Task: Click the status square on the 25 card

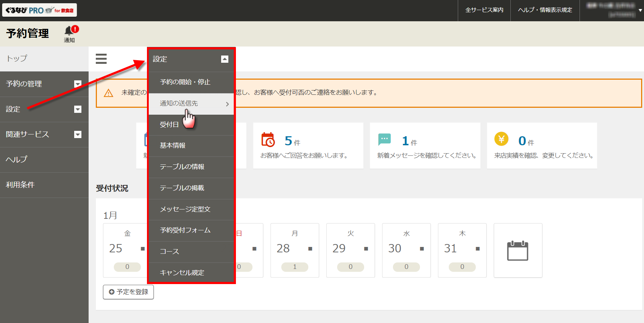Action: (143, 249)
